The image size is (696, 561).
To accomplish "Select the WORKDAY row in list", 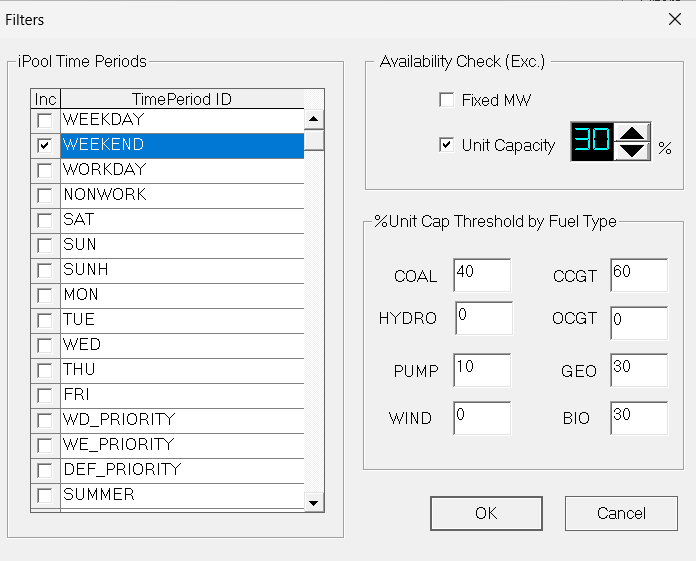I will (x=180, y=170).
